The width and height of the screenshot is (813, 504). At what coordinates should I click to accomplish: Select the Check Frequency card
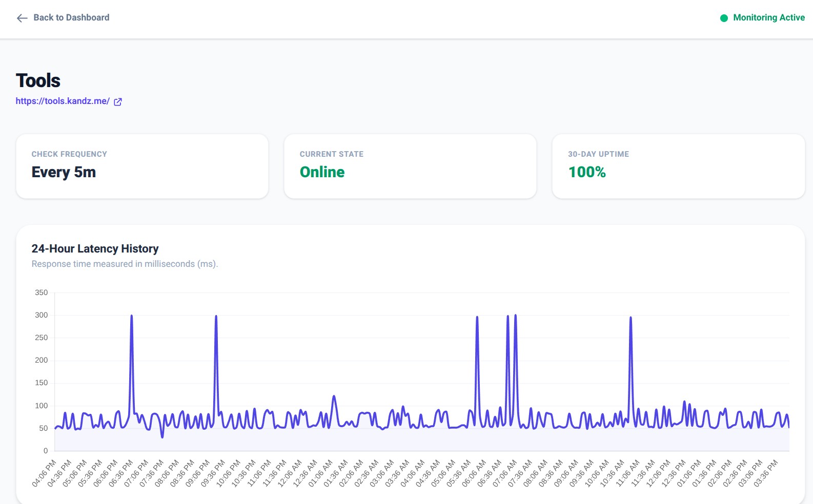(x=143, y=166)
